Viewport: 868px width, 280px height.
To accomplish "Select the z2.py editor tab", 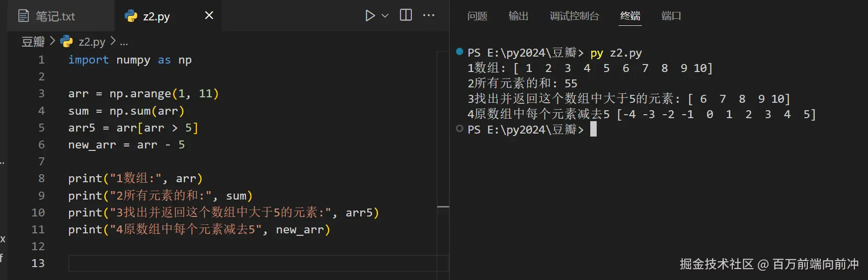I will click(168, 16).
